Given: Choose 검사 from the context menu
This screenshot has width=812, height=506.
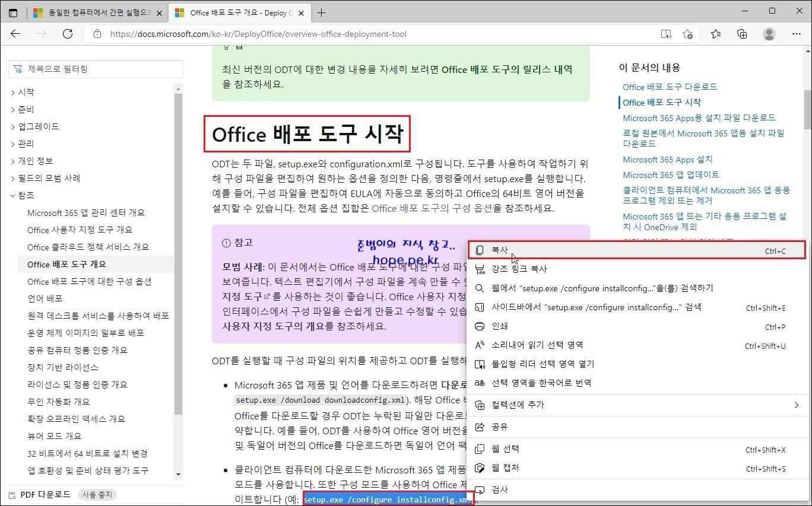Looking at the screenshot, I should (636, 489).
